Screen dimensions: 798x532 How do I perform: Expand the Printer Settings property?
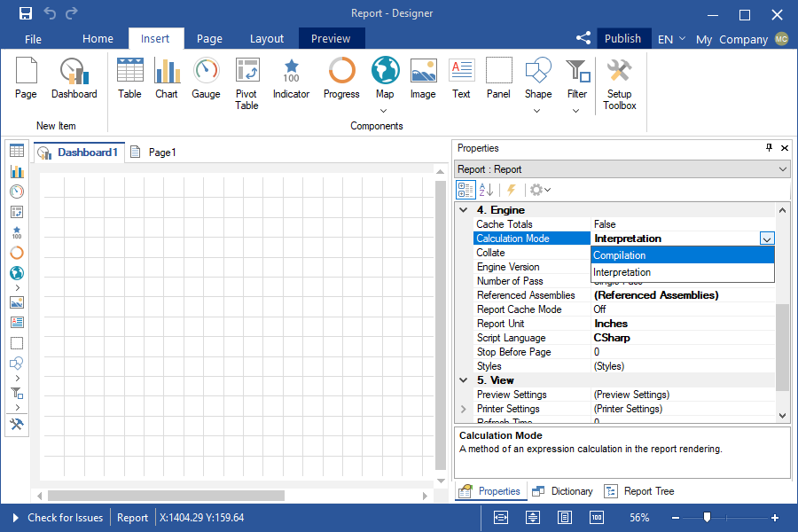(464, 409)
